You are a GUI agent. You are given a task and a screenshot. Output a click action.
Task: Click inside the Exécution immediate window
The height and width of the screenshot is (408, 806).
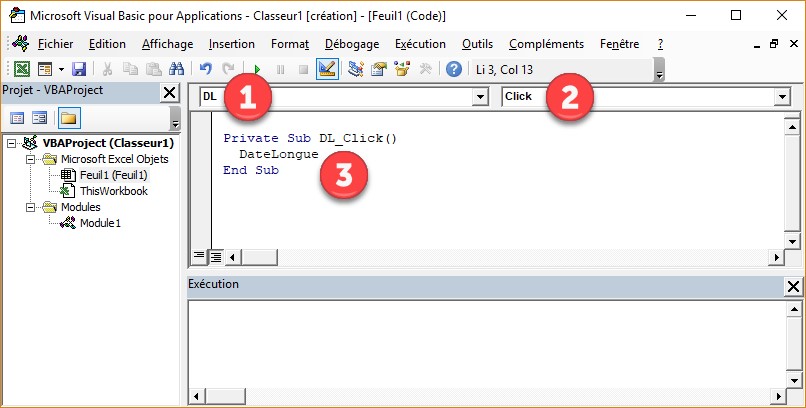[486, 345]
